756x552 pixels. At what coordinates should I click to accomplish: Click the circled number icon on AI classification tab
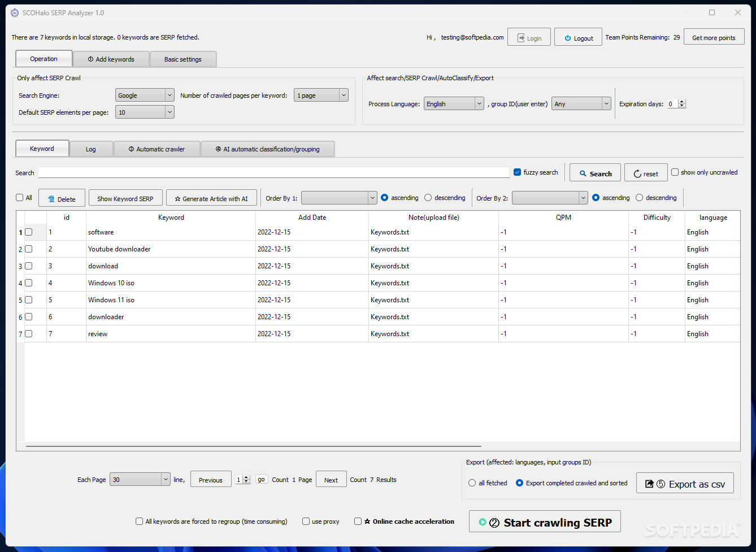tap(219, 149)
